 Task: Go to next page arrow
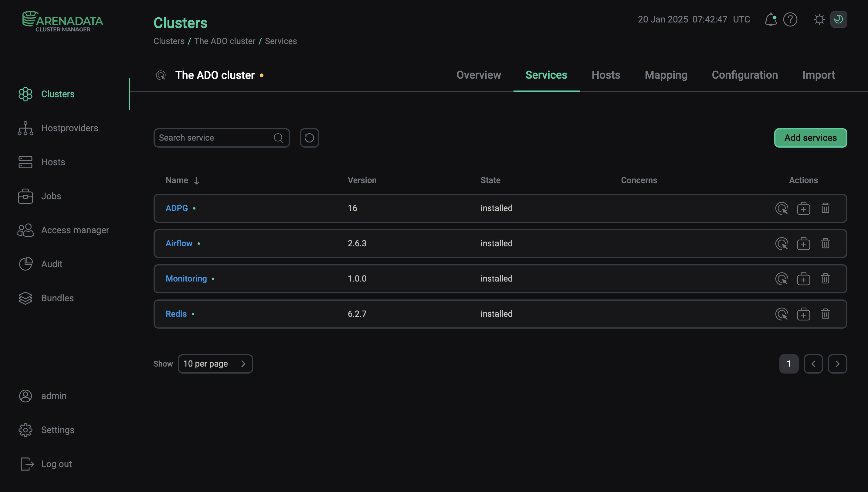coord(837,364)
